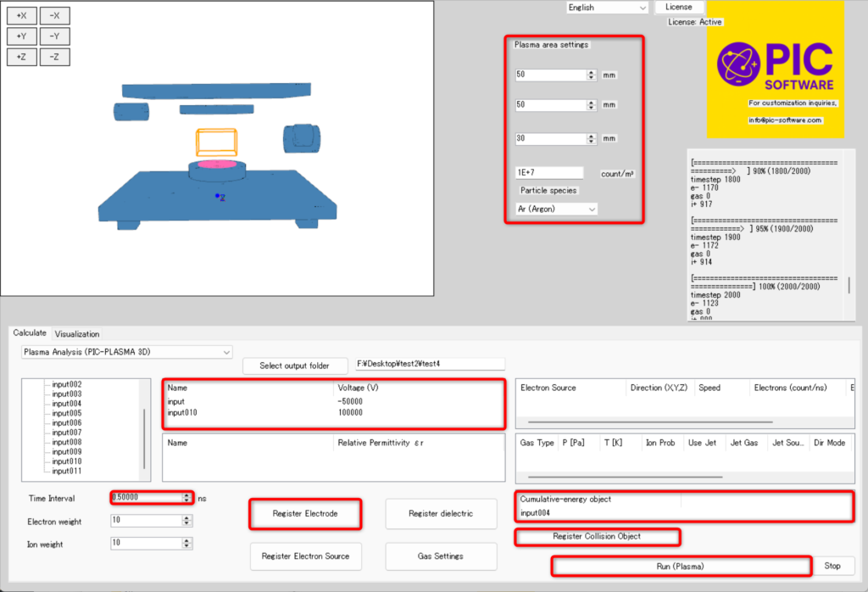Switch to the Visualization tab
This screenshot has height=592, width=868.
[x=77, y=334]
